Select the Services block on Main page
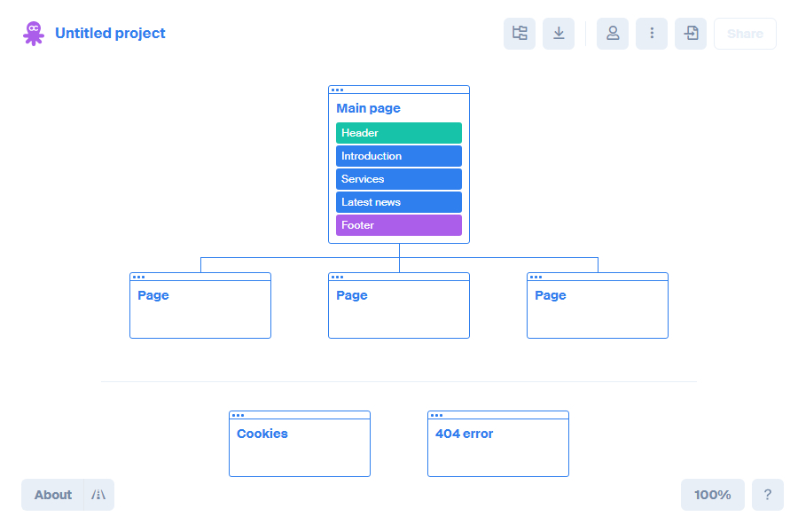This screenshot has height=532, width=798. click(x=399, y=179)
